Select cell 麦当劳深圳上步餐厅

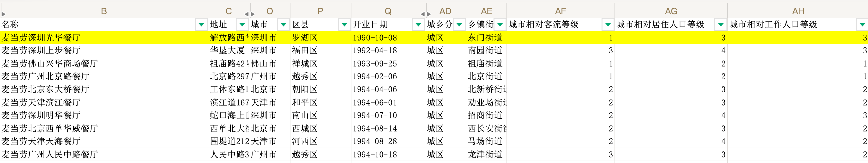coord(104,50)
